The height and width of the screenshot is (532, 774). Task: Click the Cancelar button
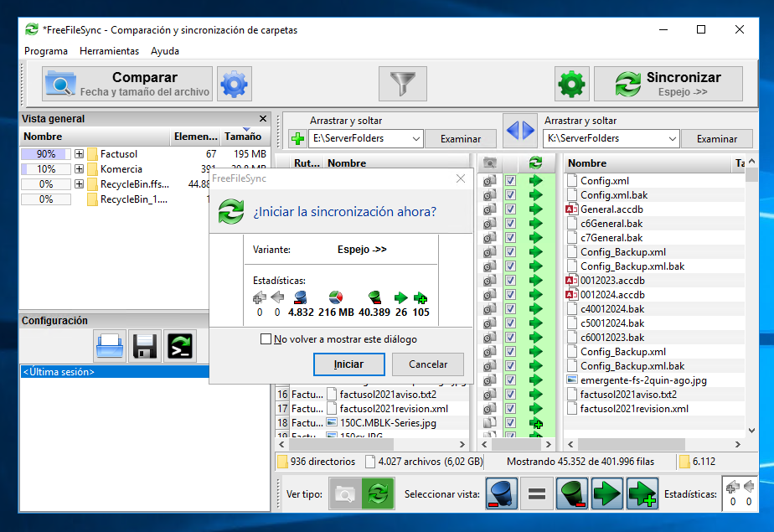428,364
